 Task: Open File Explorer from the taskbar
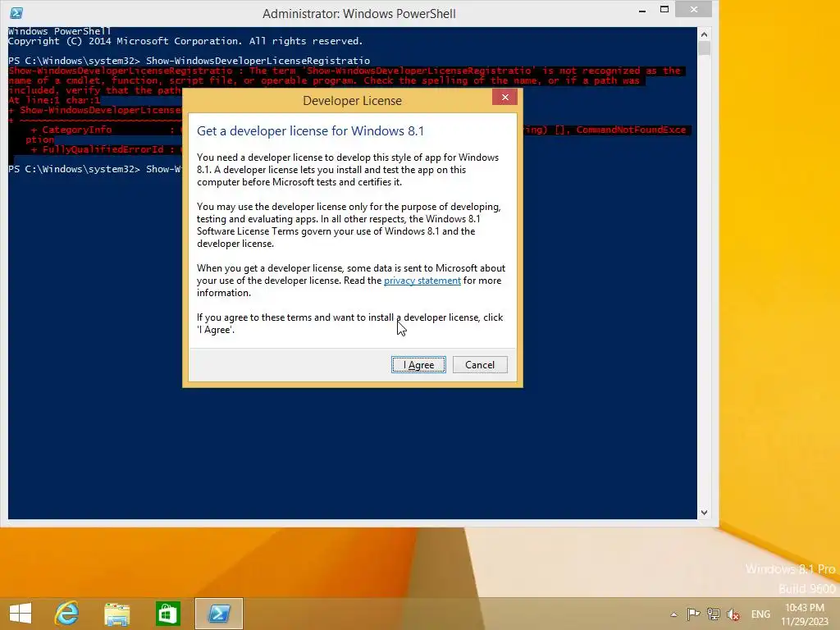(x=116, y=614)
